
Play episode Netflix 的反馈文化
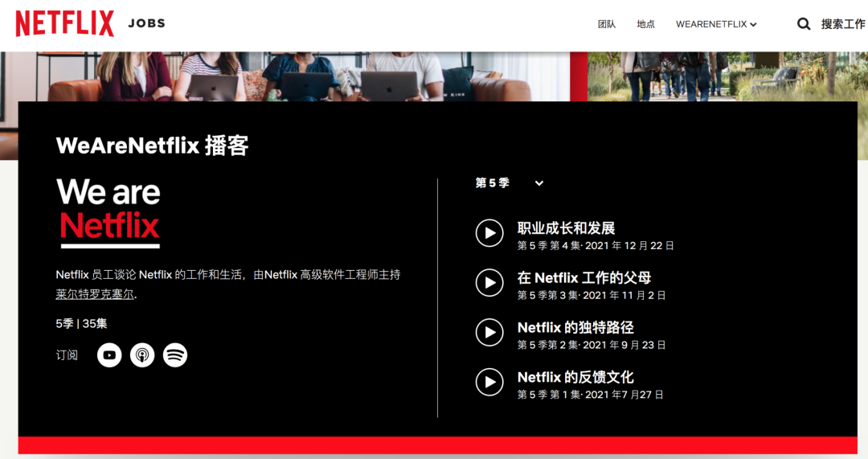click(489, 382)
